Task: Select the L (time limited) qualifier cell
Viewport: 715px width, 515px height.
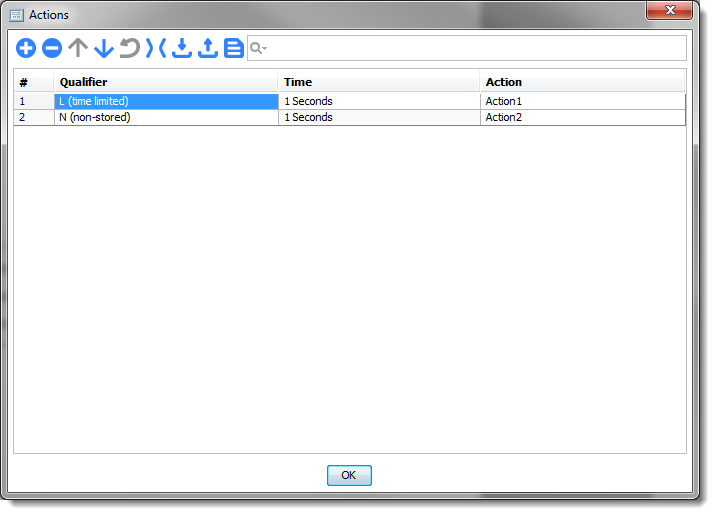Action: click(x=165, y=101)
